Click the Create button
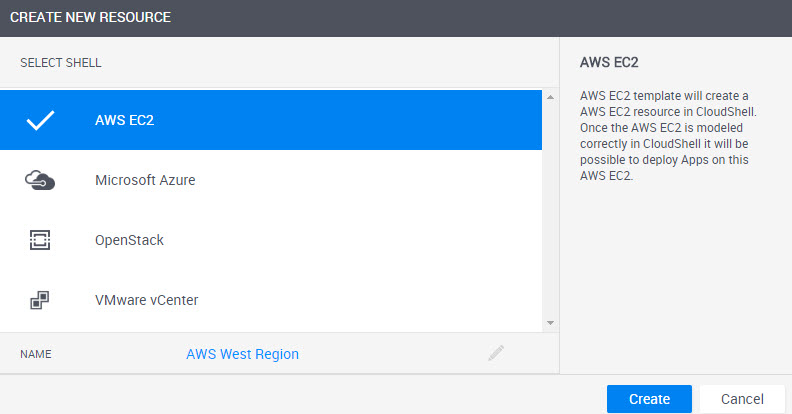This screenshot has width=792, height=414. tap(649, 399)
